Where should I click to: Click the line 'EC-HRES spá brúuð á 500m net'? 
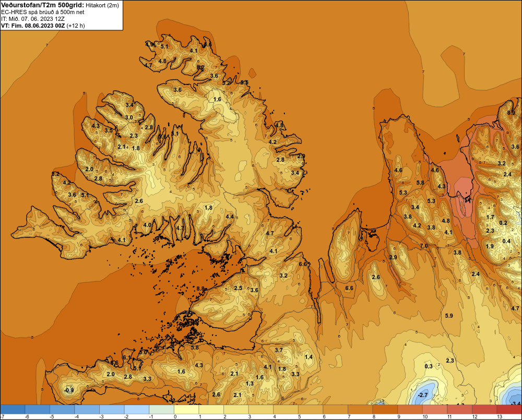pyautogui.click(x=43, y=12)
